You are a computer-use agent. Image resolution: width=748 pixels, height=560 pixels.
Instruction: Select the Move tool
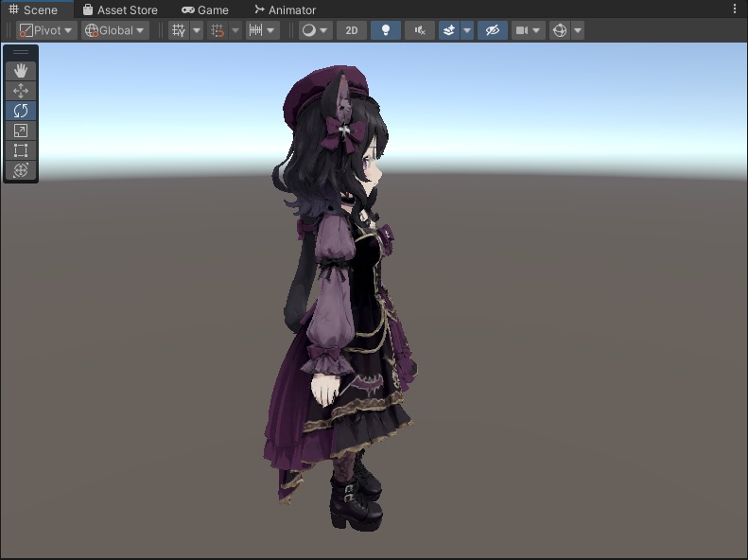tap(21, 91)
